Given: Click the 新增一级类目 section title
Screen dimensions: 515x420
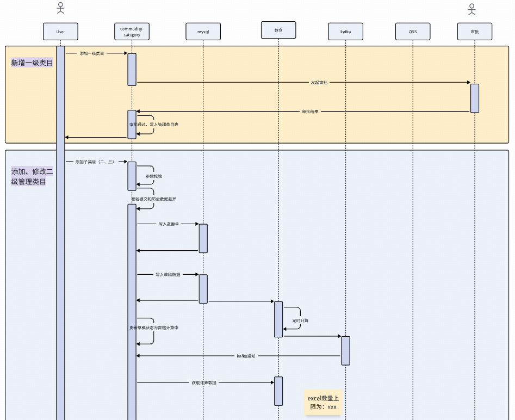Looking at the screenshot, I should tap(32, 63).
